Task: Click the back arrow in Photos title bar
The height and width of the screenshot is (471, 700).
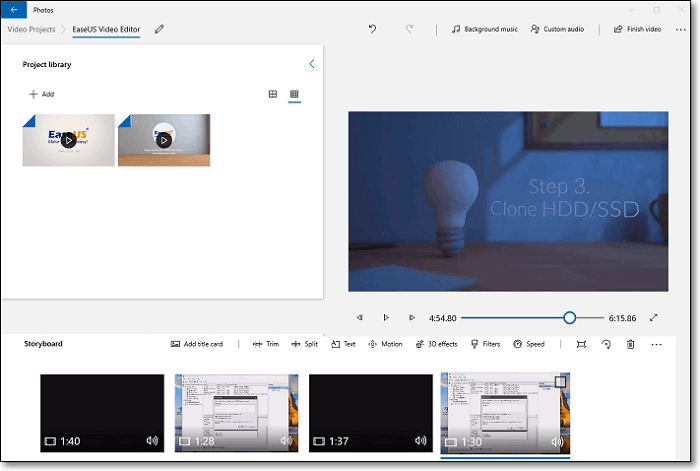Action: click(x=15, y=9)
